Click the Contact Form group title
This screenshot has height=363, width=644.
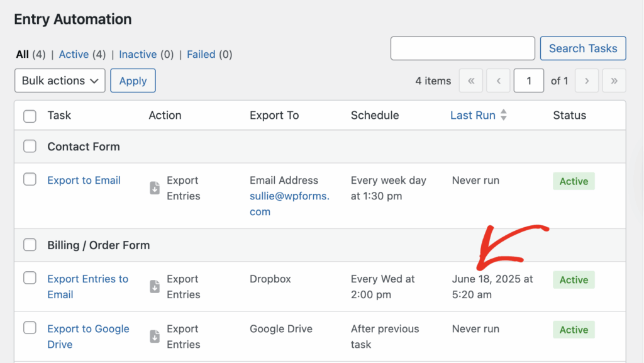tap(84, 147)
